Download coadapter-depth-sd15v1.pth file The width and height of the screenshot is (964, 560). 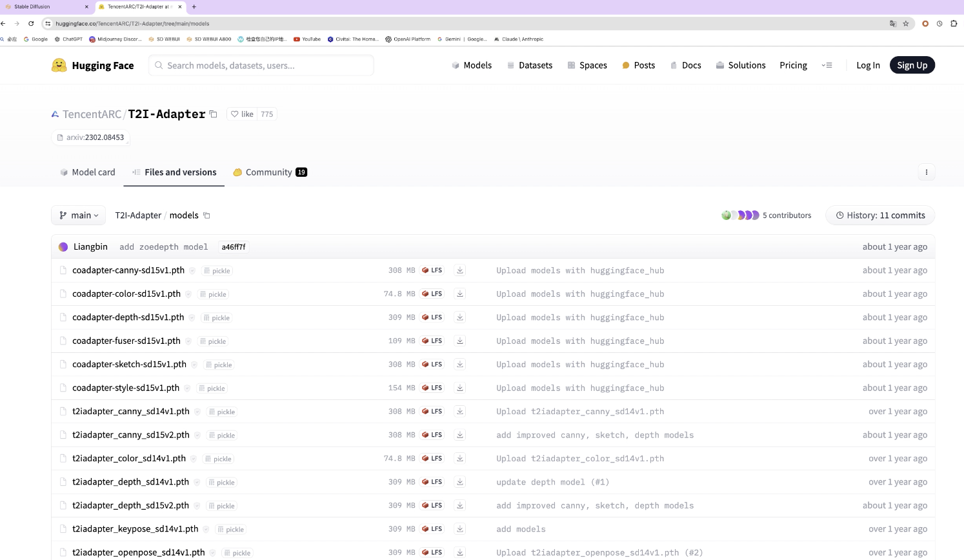(x=460, y=317)
